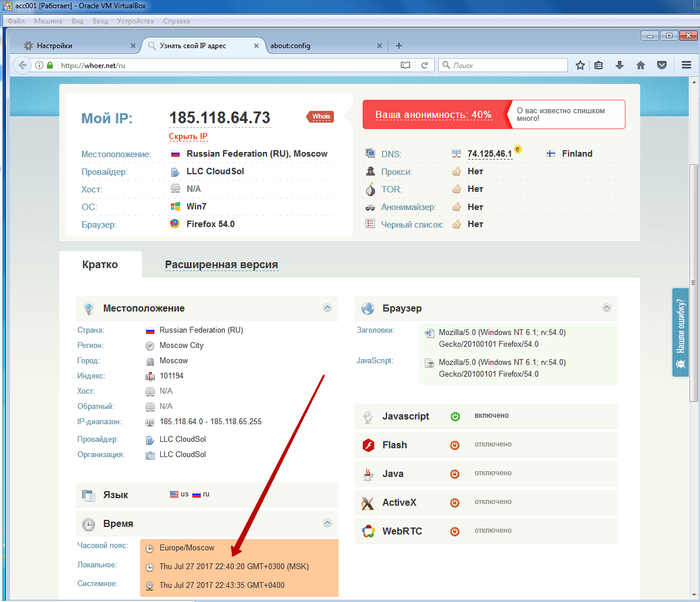Image resolution: width=700 pixels, height=602 pixels.
Task: Go to home page via house icon
Action: pos(641,65)
